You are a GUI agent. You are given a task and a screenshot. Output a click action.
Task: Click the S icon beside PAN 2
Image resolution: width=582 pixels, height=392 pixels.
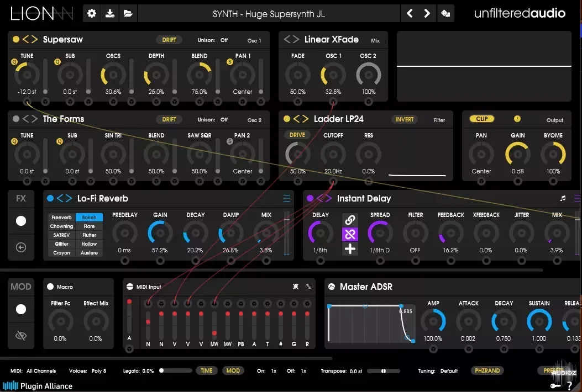tap(230, 141)
